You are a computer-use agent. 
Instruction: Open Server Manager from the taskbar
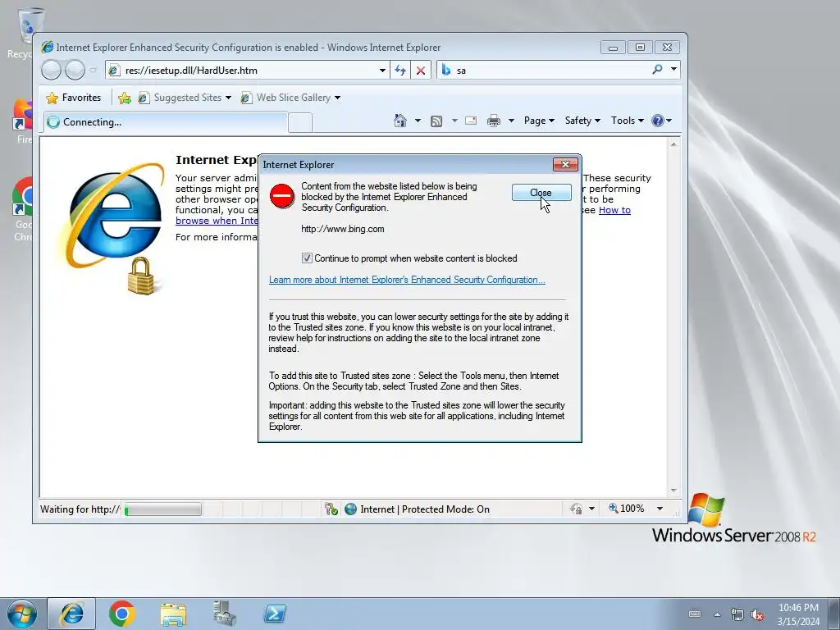pyautogui.click(x=224, y=614)
